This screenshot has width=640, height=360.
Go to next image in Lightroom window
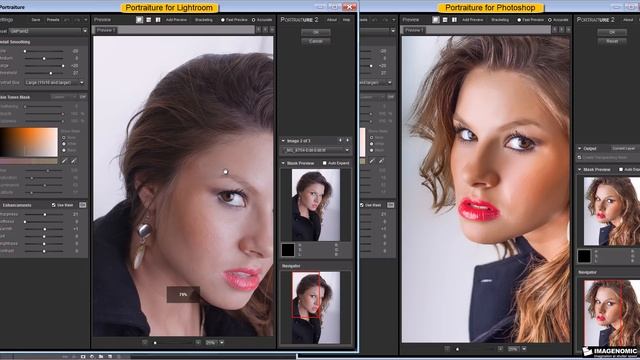(x=348, y=140)
